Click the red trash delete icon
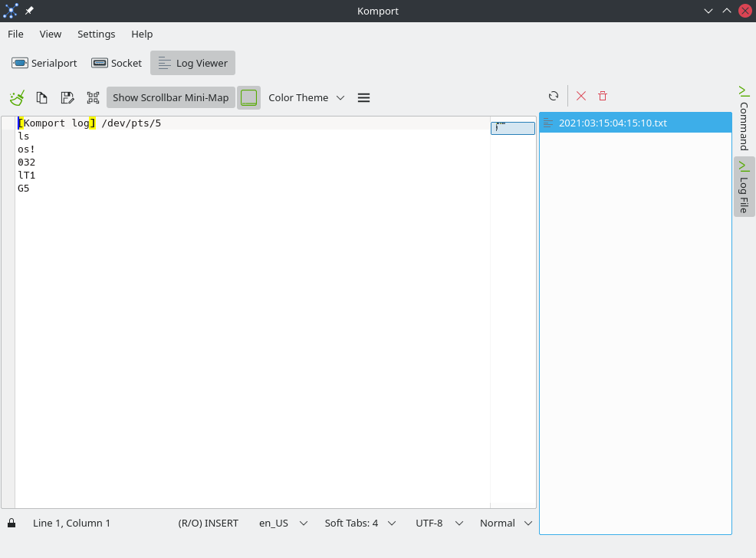 pyautogui.click(x=603, y=96)
